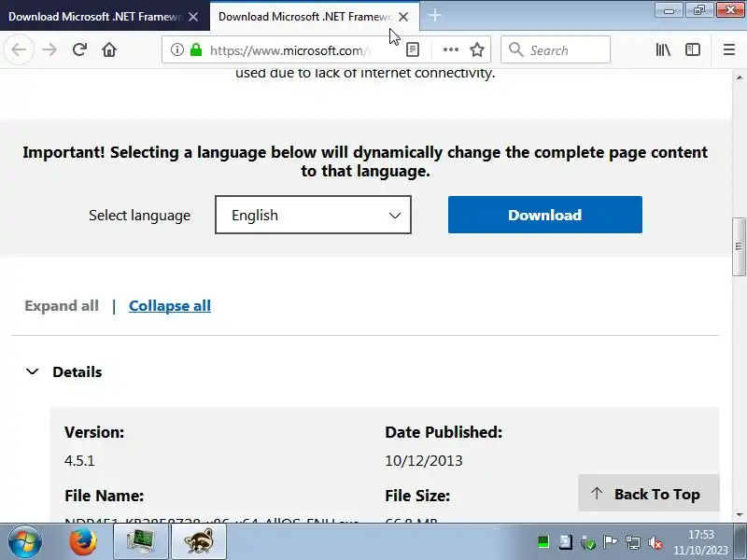Open the Firefox home page
The height and width of the screenshot is (560, 747).
[x=109, y=49]
